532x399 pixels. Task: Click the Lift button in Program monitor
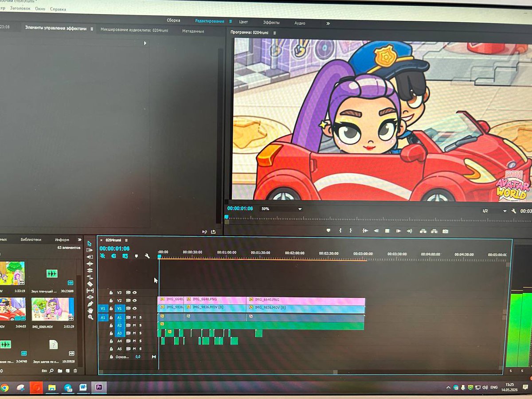tap(423, 231)
